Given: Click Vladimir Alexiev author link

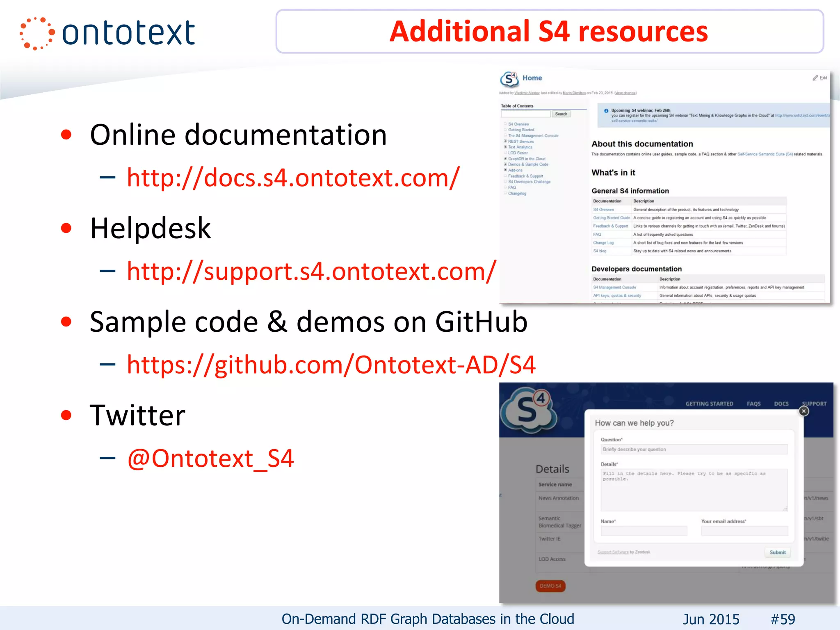Looking at the screenshot, I should [x=527, y=93].
